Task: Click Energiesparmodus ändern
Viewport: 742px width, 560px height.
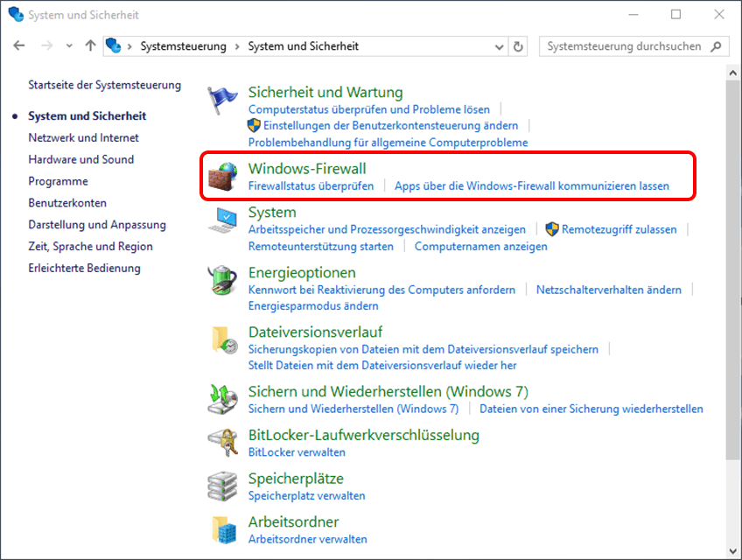Action: [x=313, y=305]
